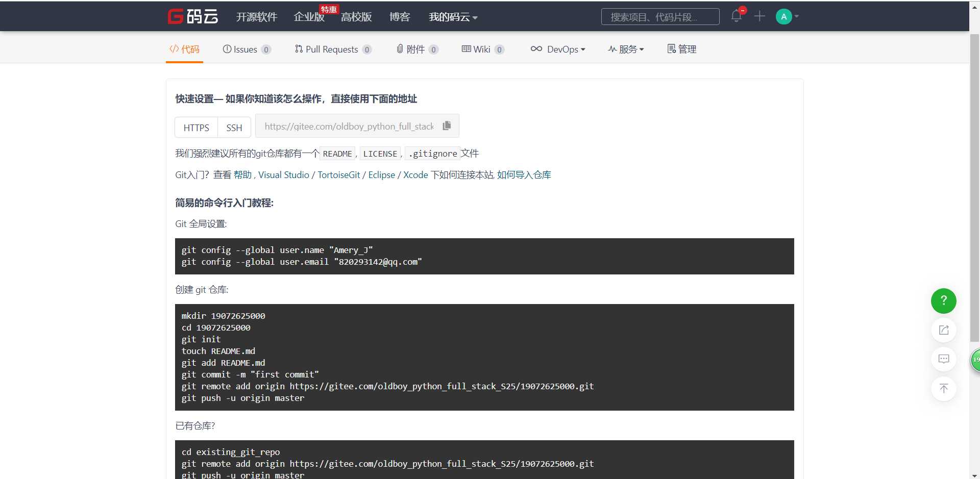Expand the DevOps dropdown
980x479 pixels.
(558, 49)
